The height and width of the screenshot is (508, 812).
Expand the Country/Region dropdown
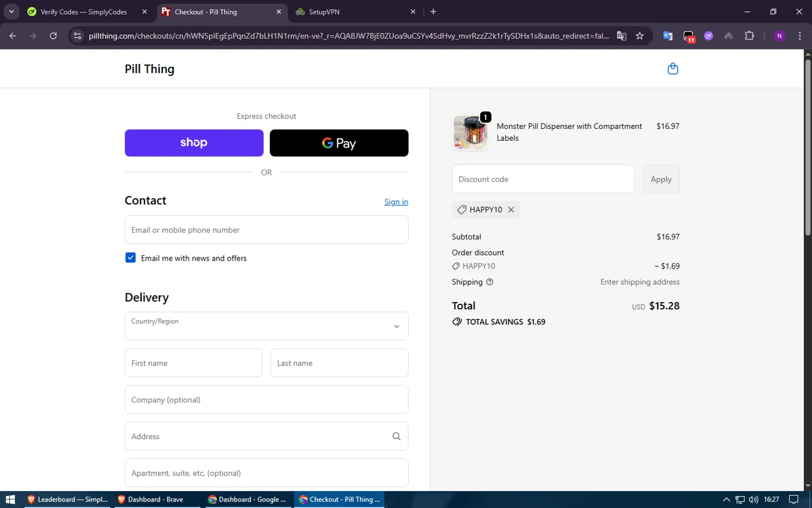pyautogui.click(x=266, y=326)
